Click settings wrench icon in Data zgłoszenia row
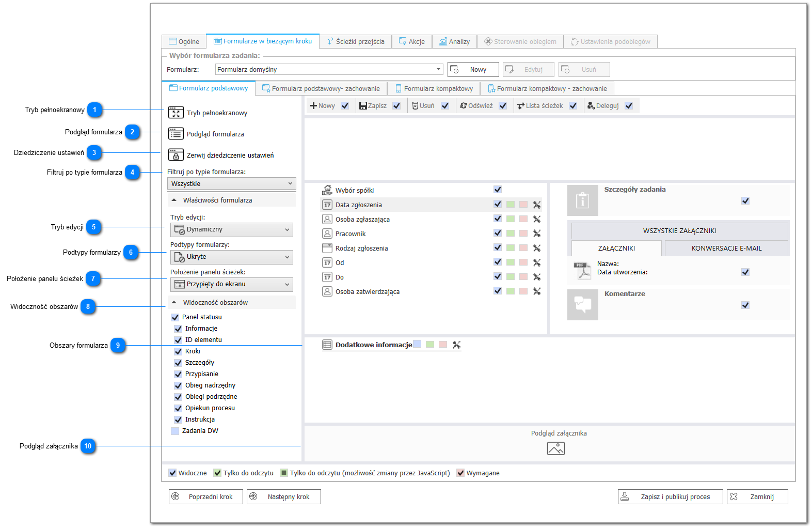This screenshot has height=528, width=812. (537, 205)
